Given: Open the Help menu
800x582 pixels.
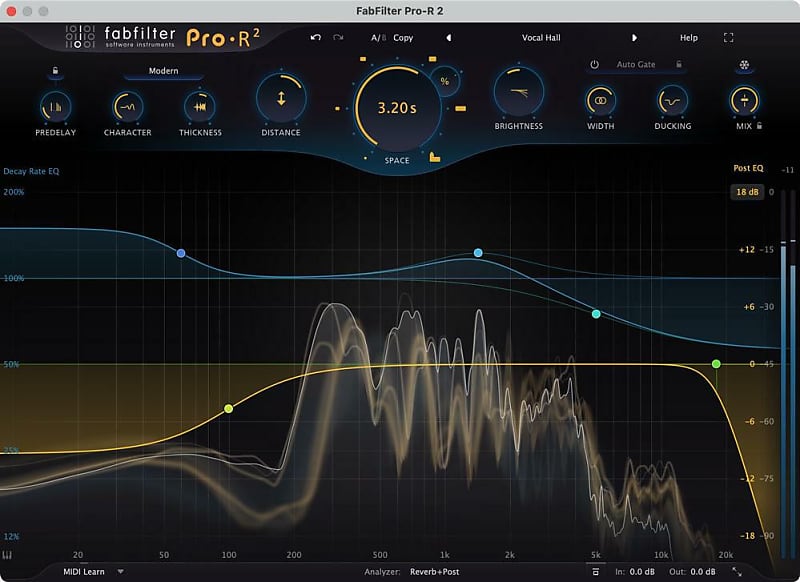Looking at the screenshot, I should pos(688,37).
